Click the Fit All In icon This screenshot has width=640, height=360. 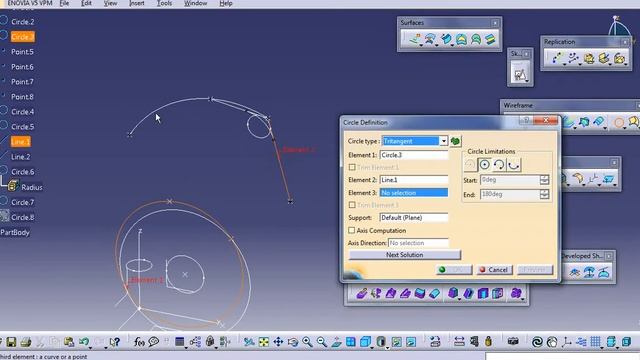264,342
